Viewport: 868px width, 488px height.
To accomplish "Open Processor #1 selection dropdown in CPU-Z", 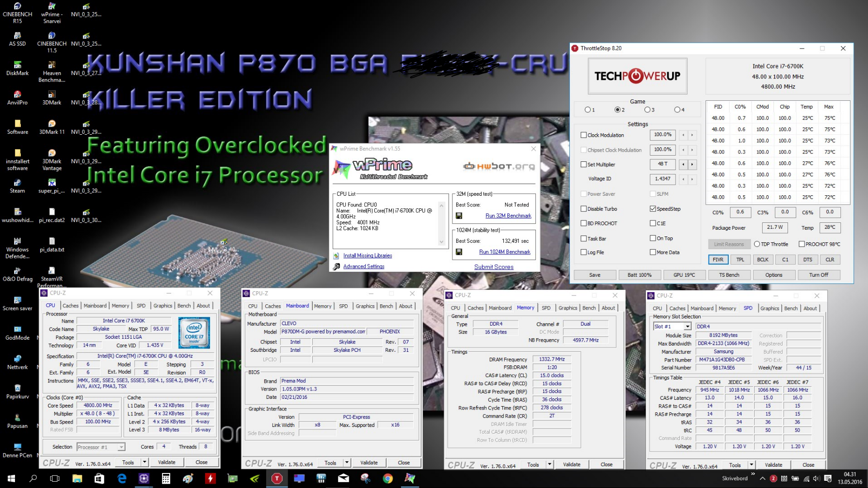I will (101, 447).
